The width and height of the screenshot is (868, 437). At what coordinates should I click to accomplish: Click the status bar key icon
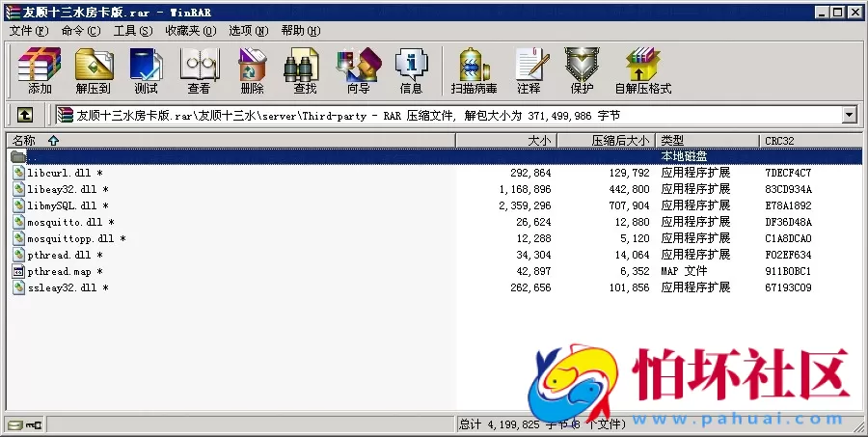pos(34,425)
